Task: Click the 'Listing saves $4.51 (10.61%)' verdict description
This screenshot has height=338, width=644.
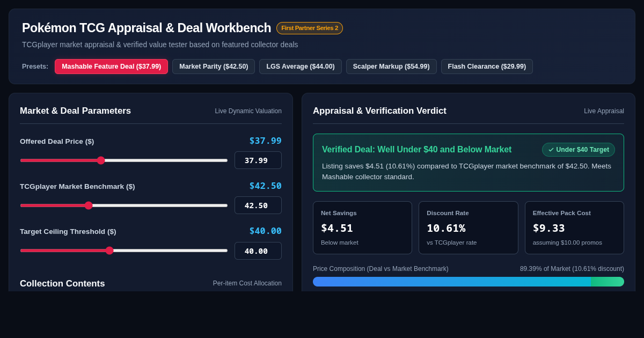Action: 466,172
